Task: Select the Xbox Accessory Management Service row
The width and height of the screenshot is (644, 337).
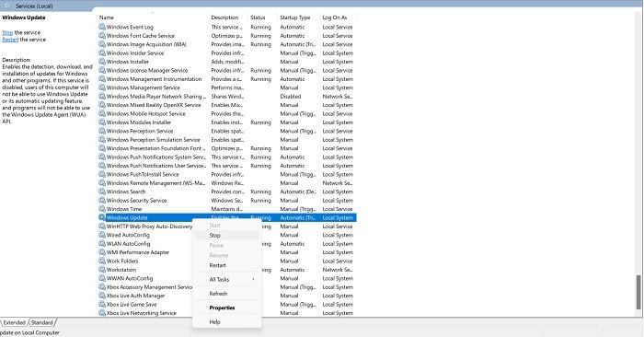Action: tap(227, 287)
